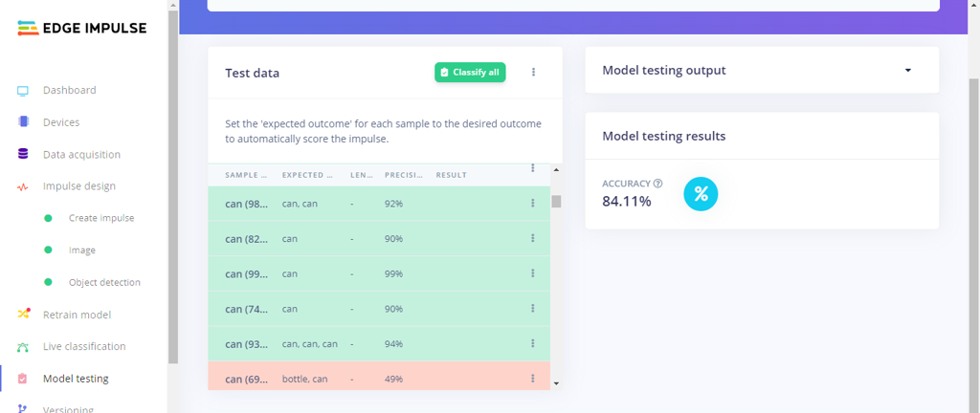Open the Object detection step
This screenshot has height=413, width=980.
point(104,282)
